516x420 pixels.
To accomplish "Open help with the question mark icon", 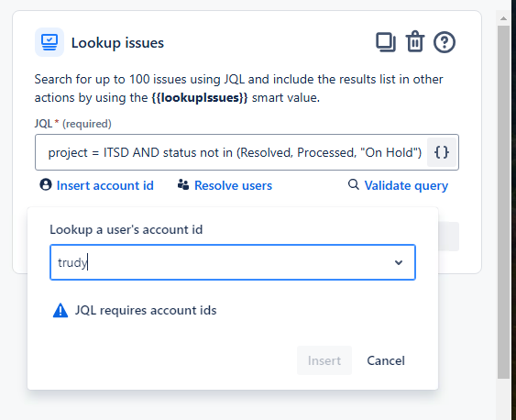I will pyautogui.click(x=445, y=42).
